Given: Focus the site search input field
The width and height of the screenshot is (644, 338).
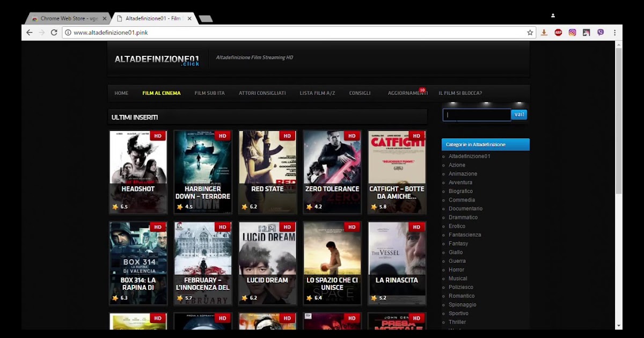Looking at the screenshot, I should pyautogui.click(x=477, y=115).
